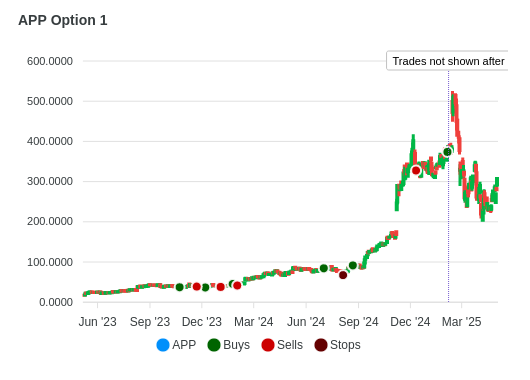530x380 pixels.
Task: Toggle the Sells series in the legend
Action: [282, 345]
